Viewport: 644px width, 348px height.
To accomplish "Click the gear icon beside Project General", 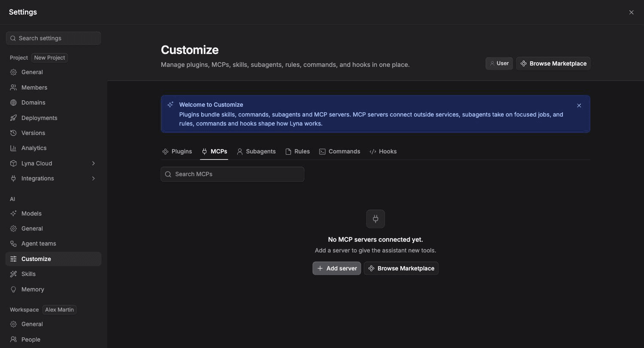I will [13, 72].
